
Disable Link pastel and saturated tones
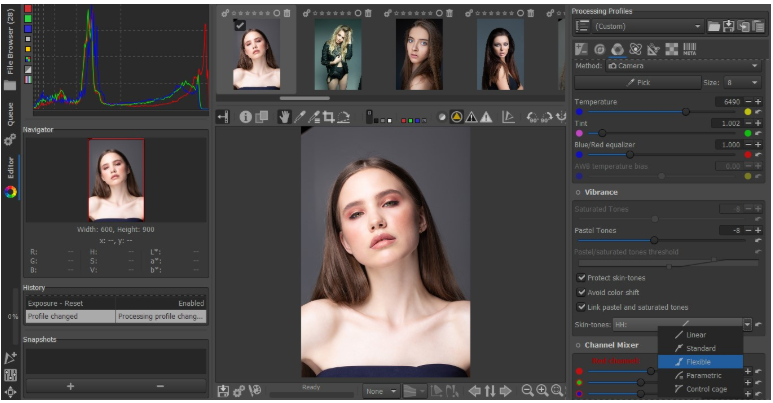[581, 307]
